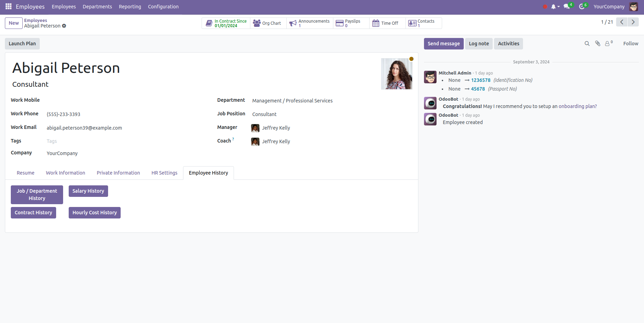Click the paperclip attachments icon

(598, 44)
